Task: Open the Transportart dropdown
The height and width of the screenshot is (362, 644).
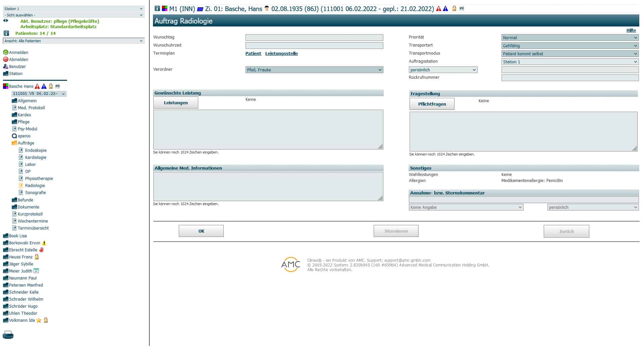Action: (570, 46)
